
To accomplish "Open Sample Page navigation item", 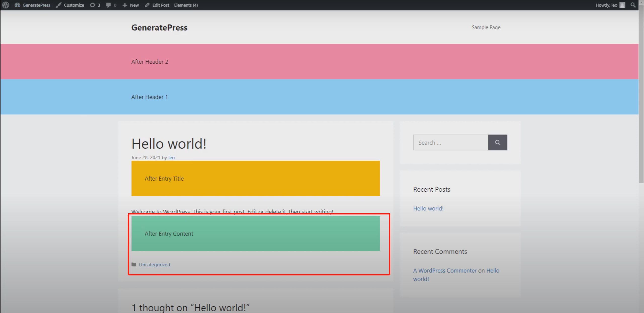I will 486,27.
